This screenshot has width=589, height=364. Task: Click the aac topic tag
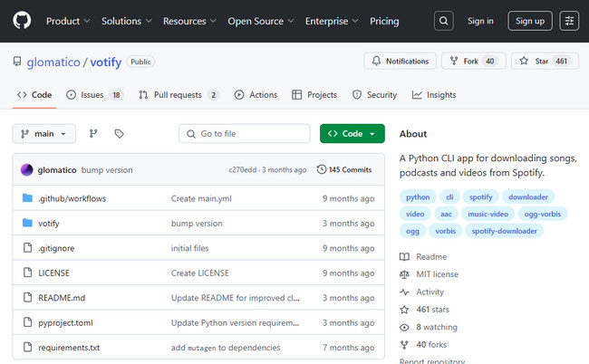point(446,214)
